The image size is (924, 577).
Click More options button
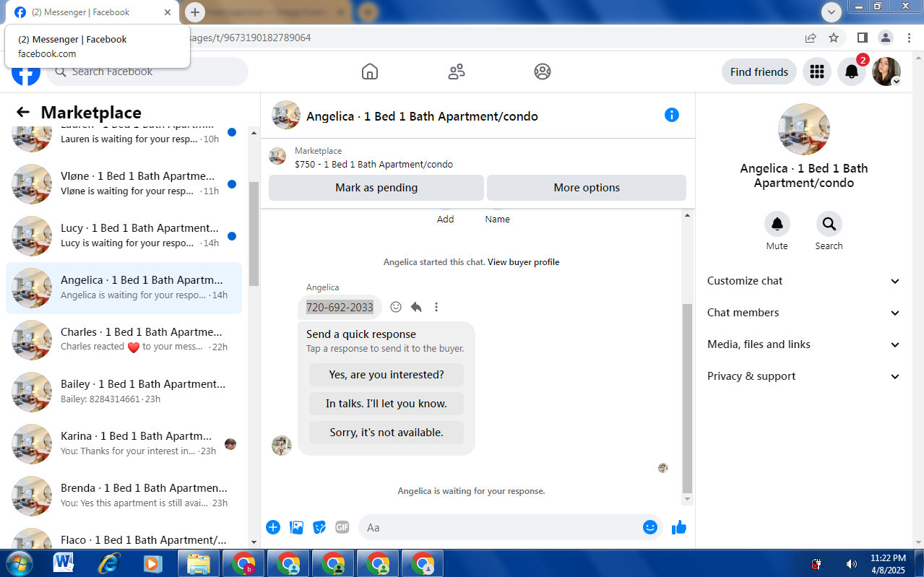tap(587, 188)
